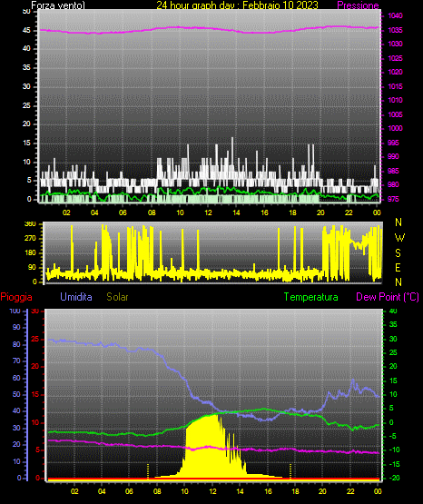Click the Forza vento axis title

[58, 5]
